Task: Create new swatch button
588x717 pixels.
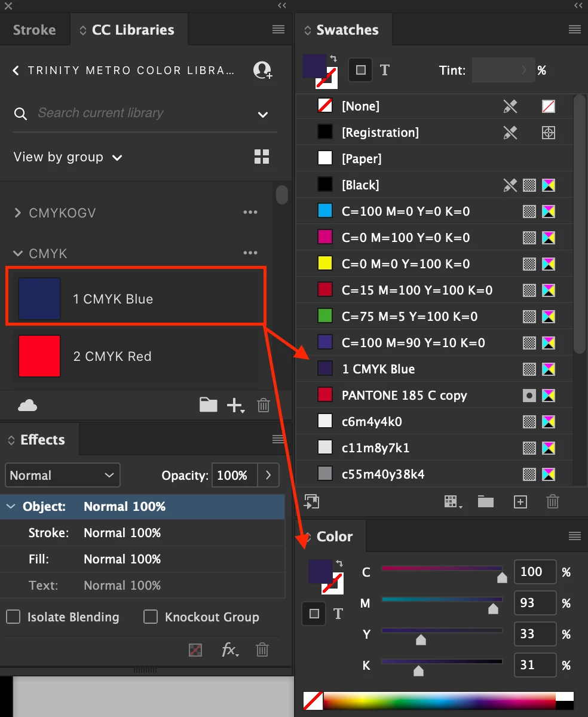Action: pos(520,502)
